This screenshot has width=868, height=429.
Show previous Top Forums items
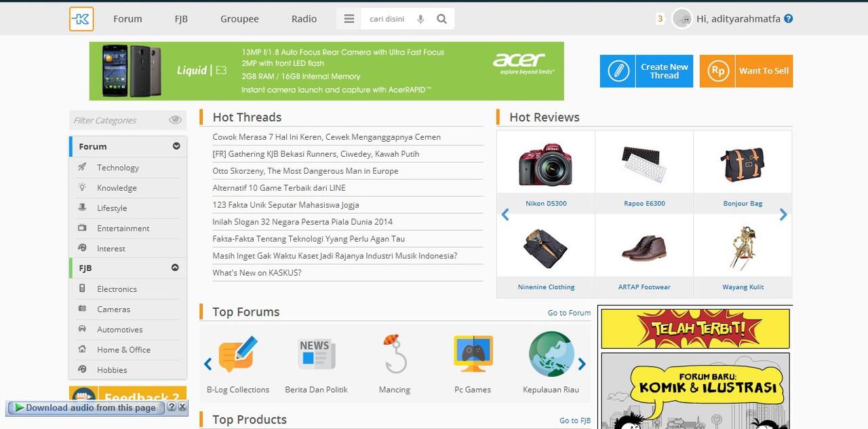coord(208,364)
